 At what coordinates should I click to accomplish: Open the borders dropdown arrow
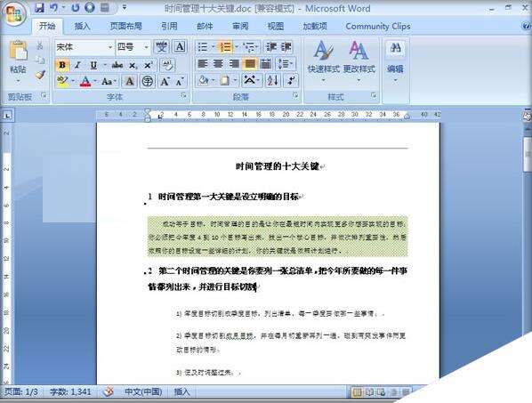click(235, 81)
